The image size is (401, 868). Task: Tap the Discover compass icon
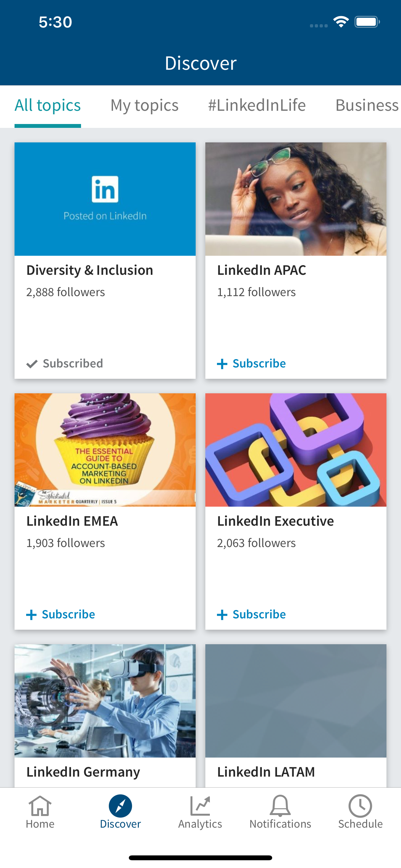pyautogui.click(x=120, y=806)
